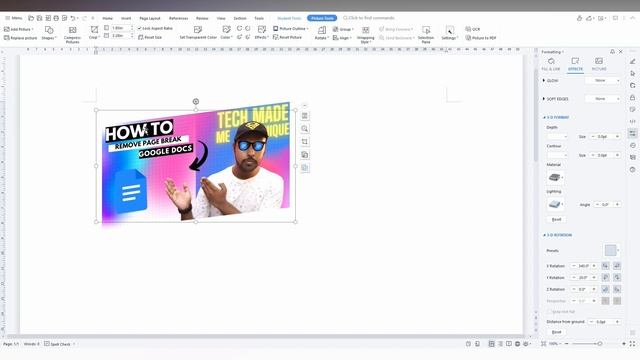Click the zoom magnifier icon beside picture
The image size is (640, 360).
coord(305,129)
